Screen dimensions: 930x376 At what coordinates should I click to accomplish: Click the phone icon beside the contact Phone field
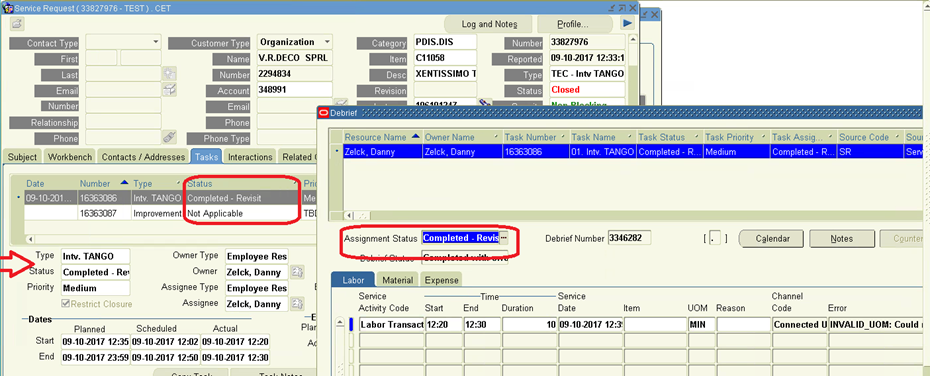(x=170, y=137)
